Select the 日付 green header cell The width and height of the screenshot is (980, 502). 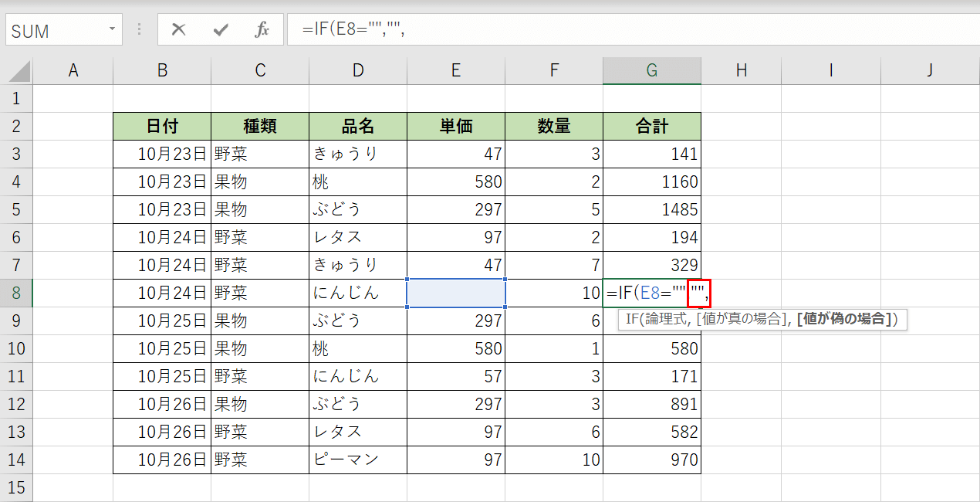tap(161, 126)
